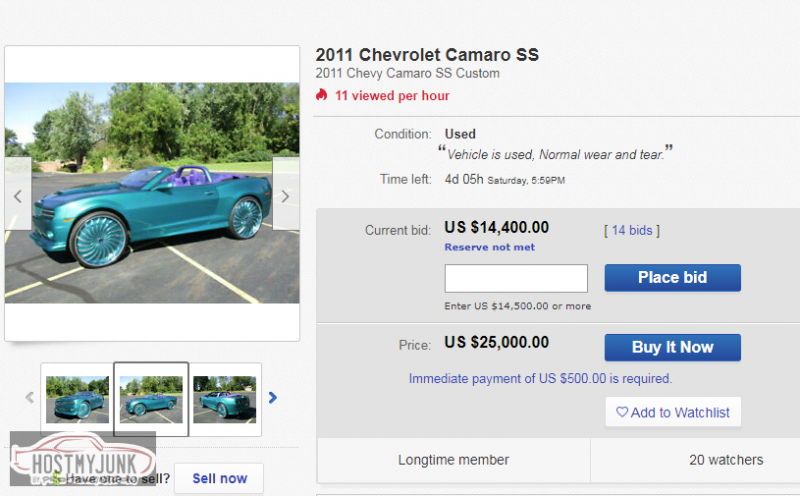Click the Sell now button

tap(218, 479)
